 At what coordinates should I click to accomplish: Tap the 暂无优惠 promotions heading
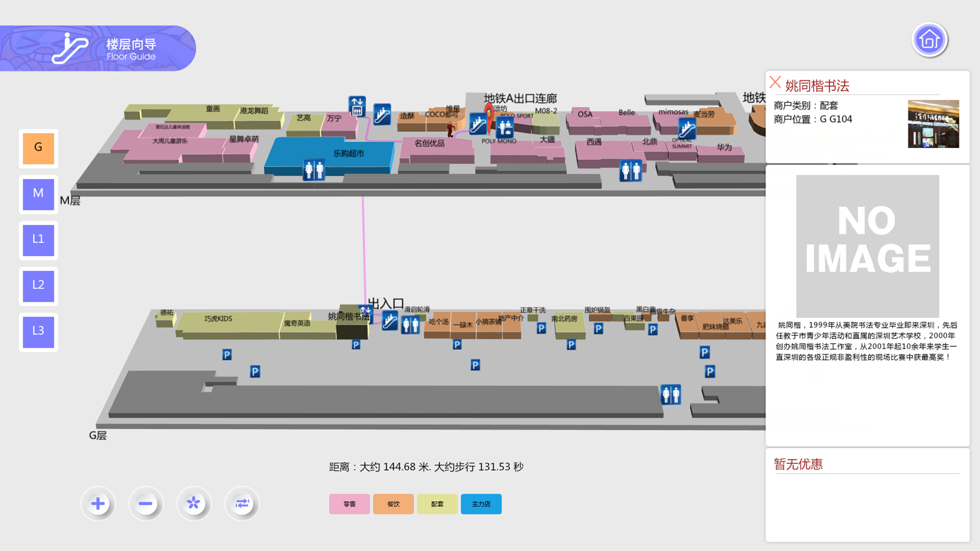click(798, 464)
